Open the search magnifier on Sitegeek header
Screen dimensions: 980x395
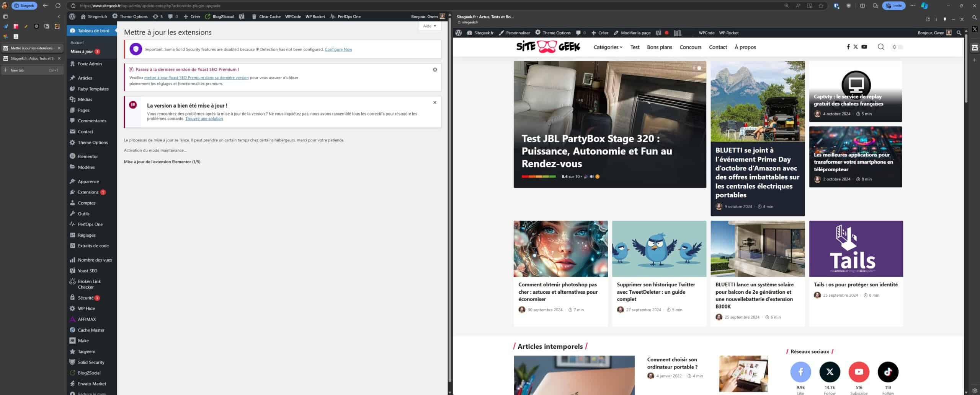(x=881, y=47)
